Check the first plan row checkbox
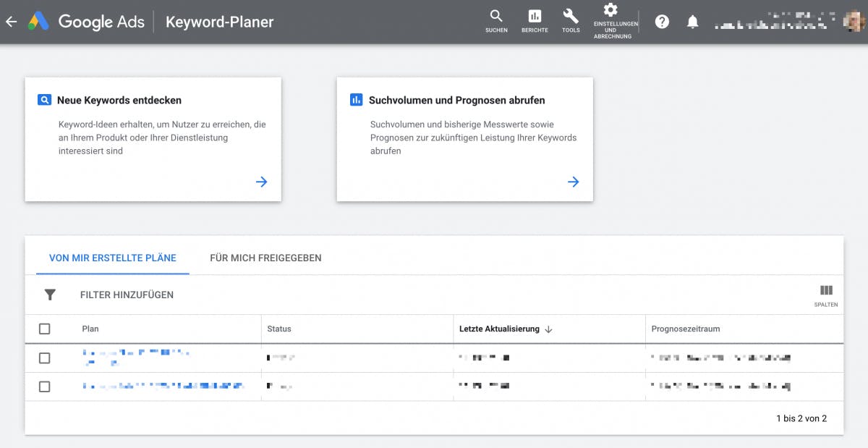Viewport: 868px width, 448px height. coord(45,358)
